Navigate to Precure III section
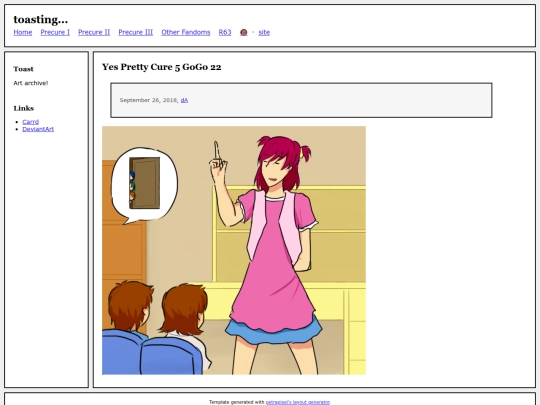 click(x=136, y=32)
